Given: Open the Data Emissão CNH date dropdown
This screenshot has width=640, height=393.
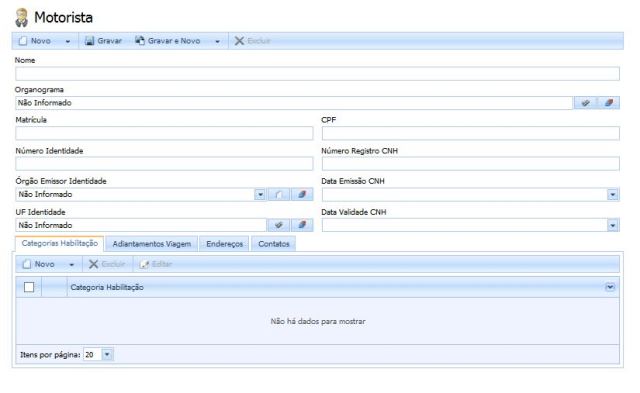Looking at the screenshot, I should coord(612,195).
